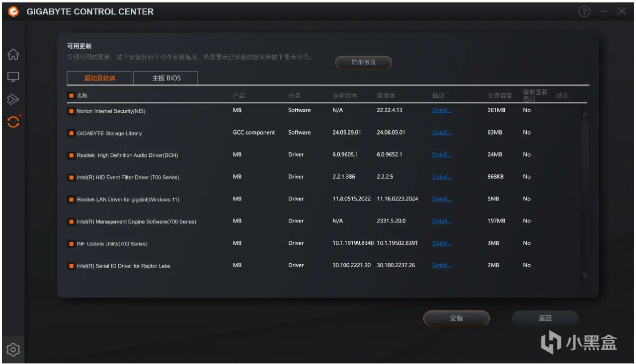Viewport: 636px width, 364px height.
Task: Click the 当前版本 column header
Action: coord(345,95)
